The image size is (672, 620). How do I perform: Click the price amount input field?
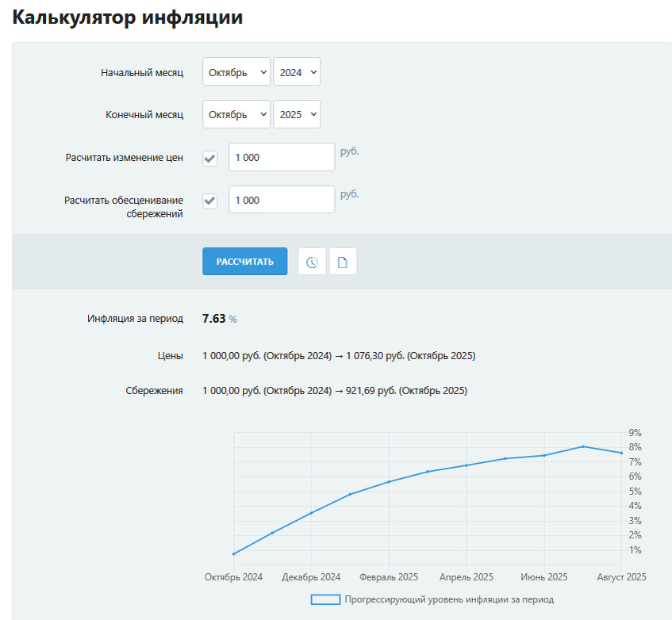[x=281, y=156]
